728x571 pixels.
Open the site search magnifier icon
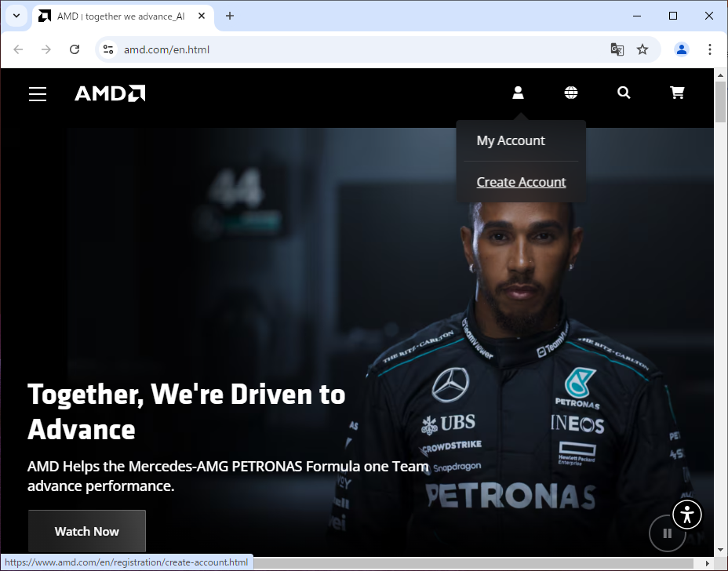coord(624,93)
